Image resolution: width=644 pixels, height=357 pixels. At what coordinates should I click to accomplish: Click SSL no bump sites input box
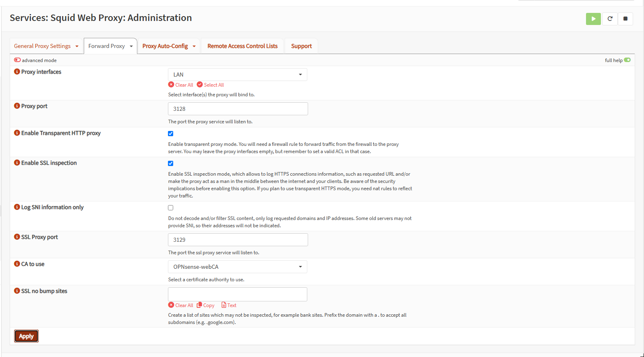(238, 294)
